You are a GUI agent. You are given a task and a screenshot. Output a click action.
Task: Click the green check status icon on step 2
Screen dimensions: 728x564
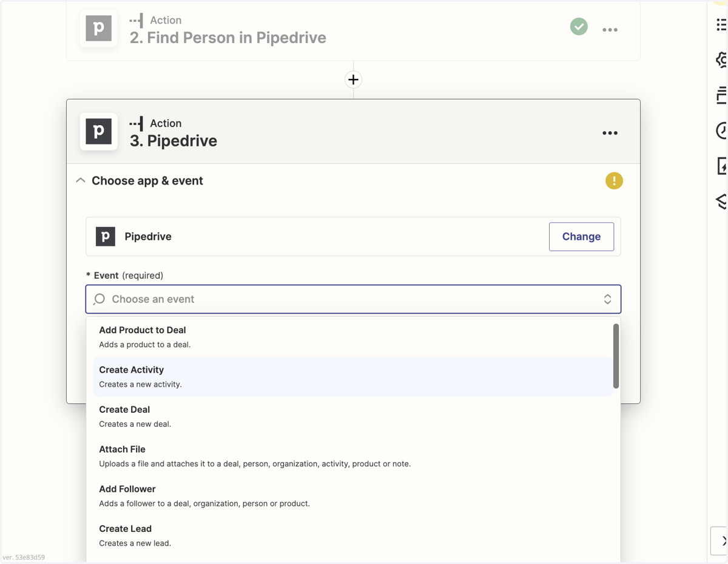pos(579,27)
